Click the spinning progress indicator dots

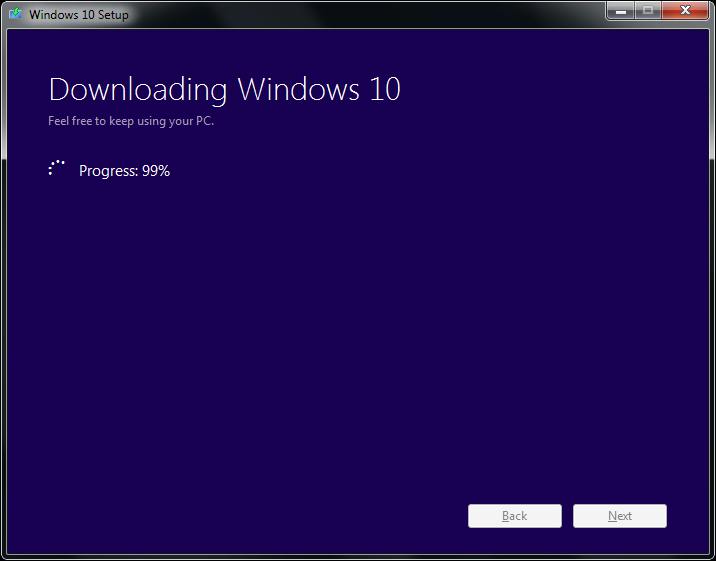point(57,168)
